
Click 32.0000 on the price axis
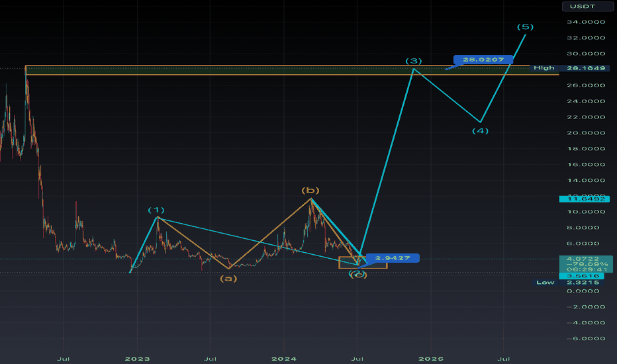[x=586, y=38]
